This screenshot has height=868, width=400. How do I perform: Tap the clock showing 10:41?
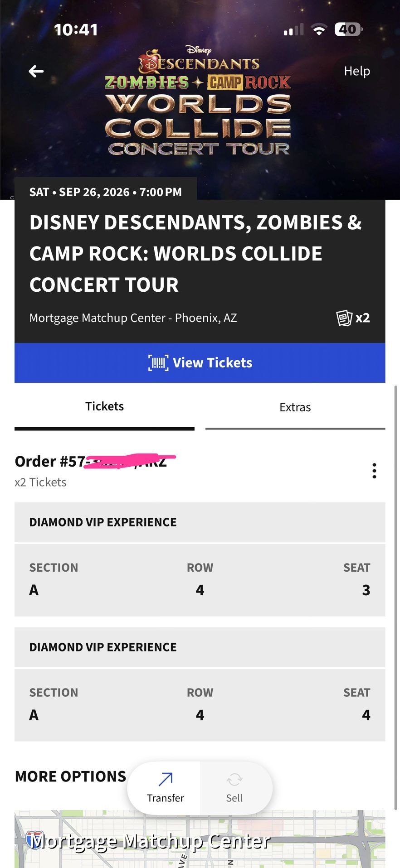click(x=76, y=29)
